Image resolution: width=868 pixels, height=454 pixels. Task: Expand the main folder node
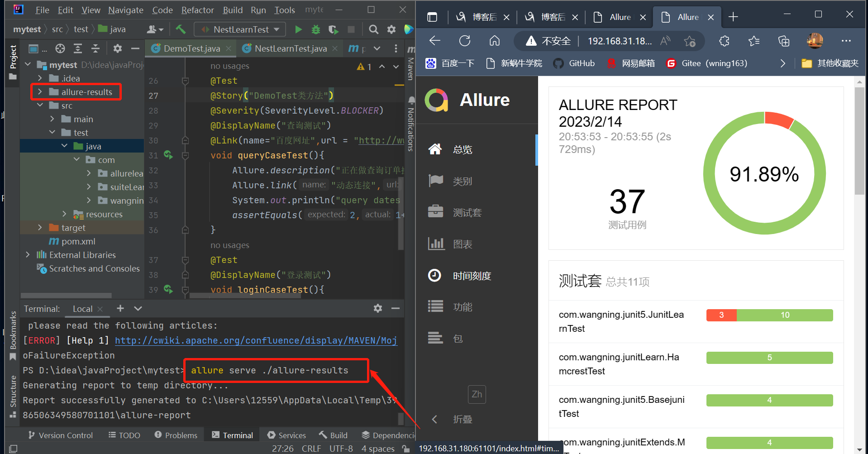(x=52, y=119)
